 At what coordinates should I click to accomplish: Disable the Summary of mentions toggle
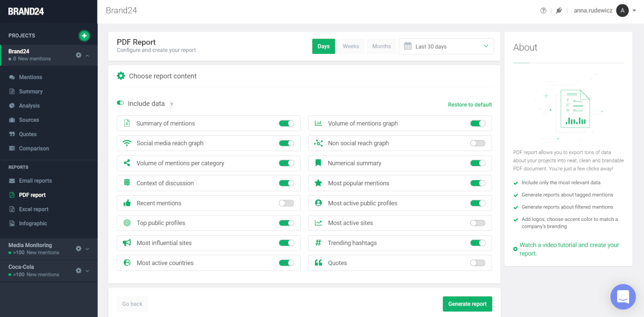pyautogui.click(x=286, y=123)
